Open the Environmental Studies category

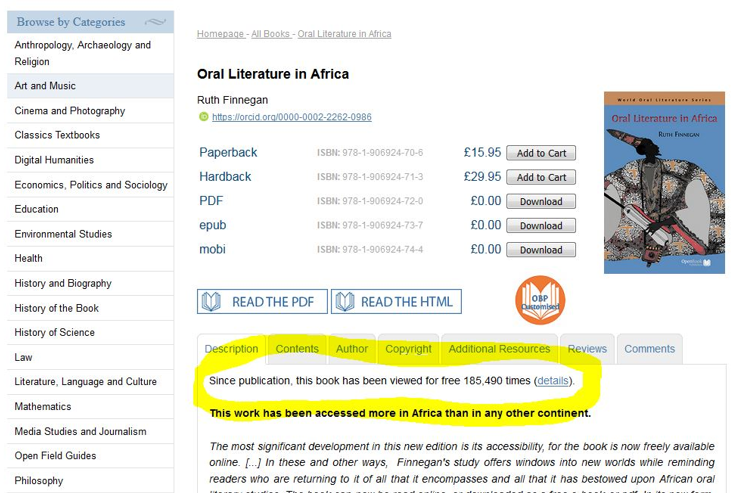(90, 234)
